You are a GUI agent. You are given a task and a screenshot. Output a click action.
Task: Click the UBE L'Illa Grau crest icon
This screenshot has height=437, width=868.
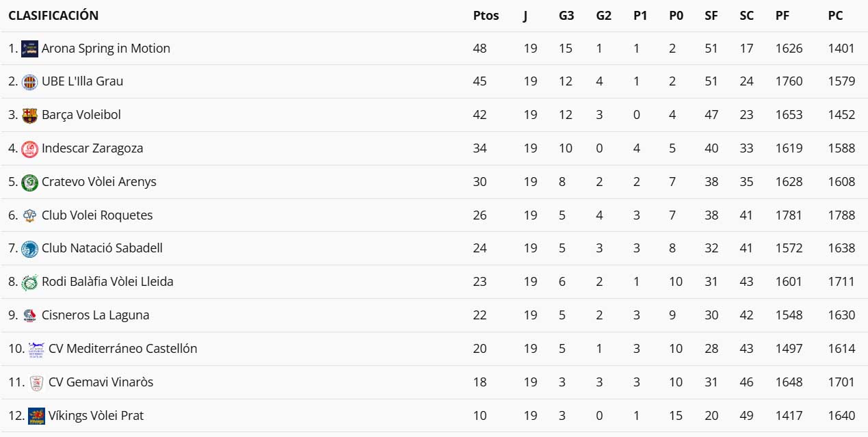[29, 82]
